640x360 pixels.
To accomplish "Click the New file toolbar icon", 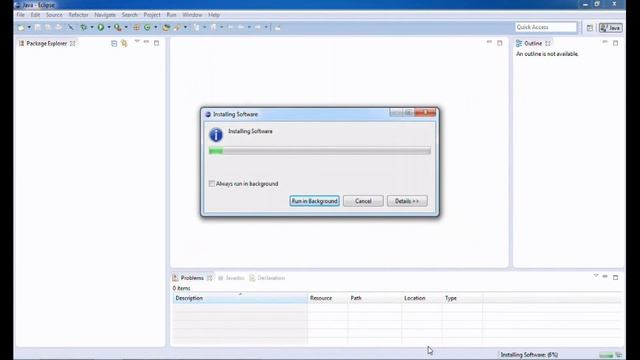I will tap(20, 27).
